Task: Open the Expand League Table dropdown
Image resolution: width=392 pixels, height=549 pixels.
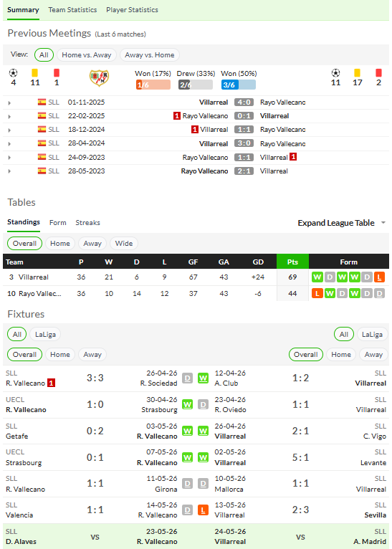Action: (x=341, y=223)
